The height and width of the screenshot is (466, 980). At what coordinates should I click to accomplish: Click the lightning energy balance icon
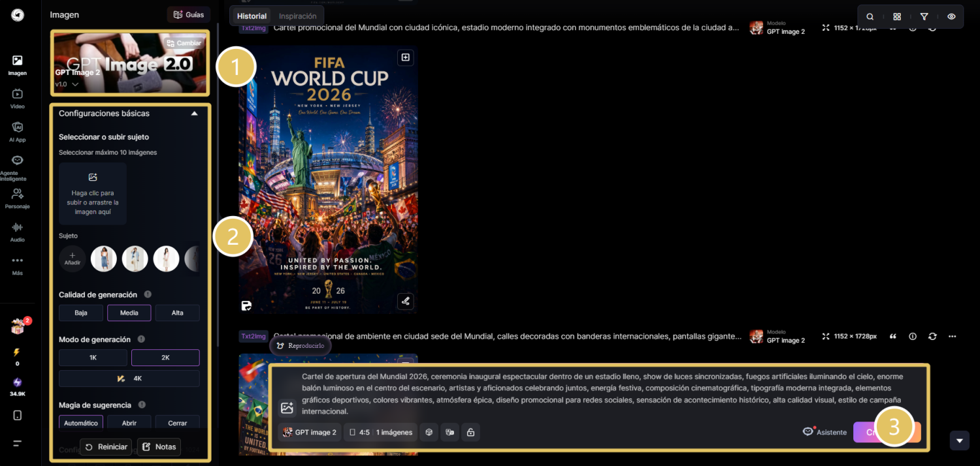coord(17,352)
